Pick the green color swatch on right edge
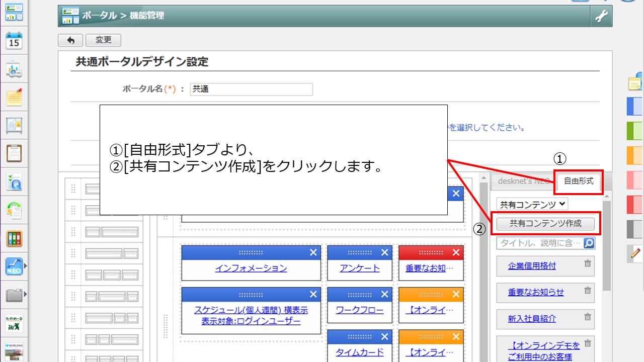 pos(635,131)
